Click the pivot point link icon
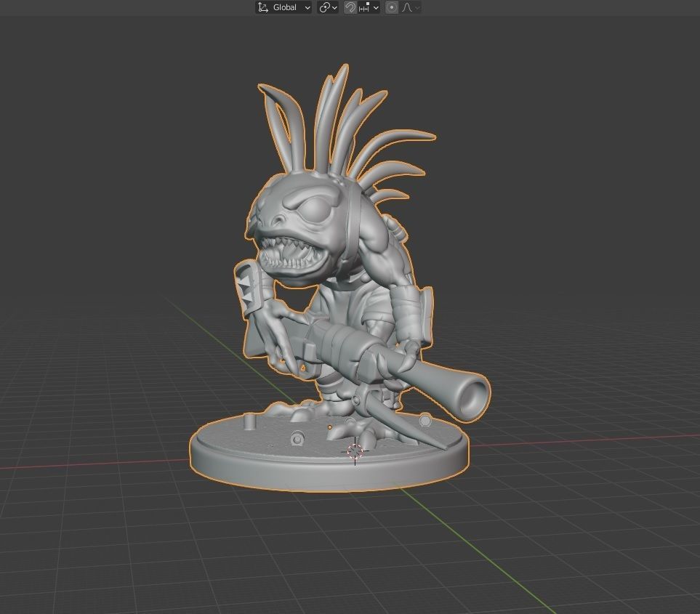 point(325,7)
